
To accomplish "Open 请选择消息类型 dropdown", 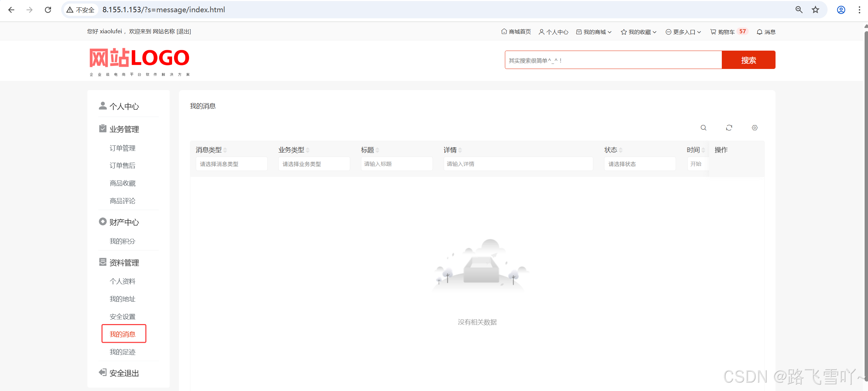I will coord(231,164).
